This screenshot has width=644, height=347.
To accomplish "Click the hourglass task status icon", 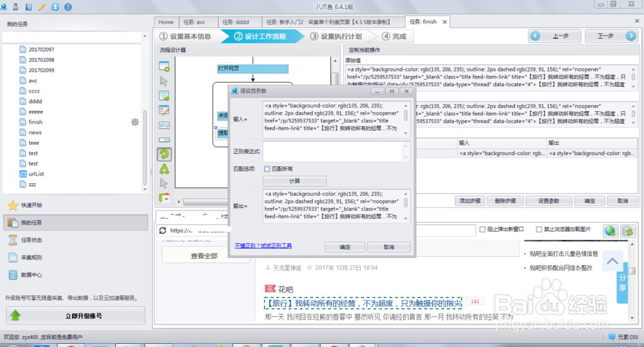I will click(13, 240).
